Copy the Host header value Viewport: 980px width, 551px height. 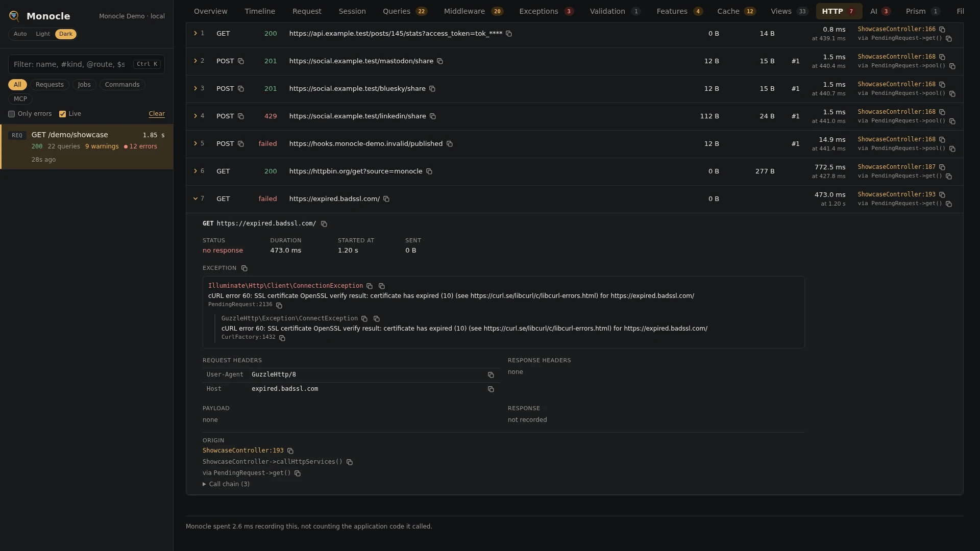(491, 389)
